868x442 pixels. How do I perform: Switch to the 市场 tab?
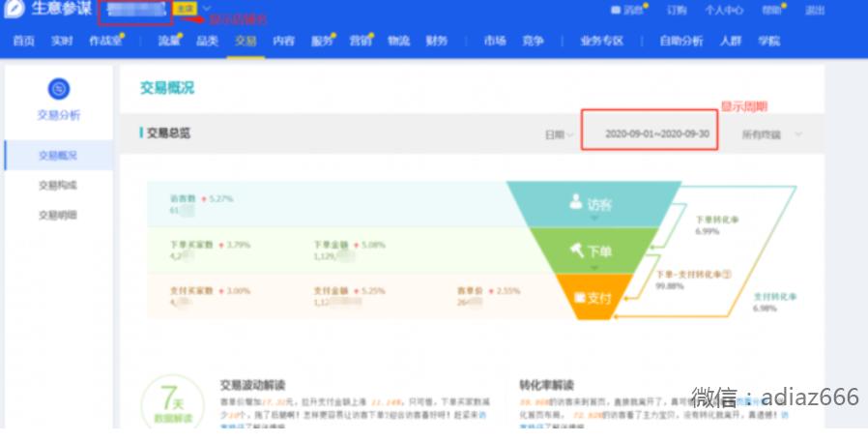click(495, 41)
